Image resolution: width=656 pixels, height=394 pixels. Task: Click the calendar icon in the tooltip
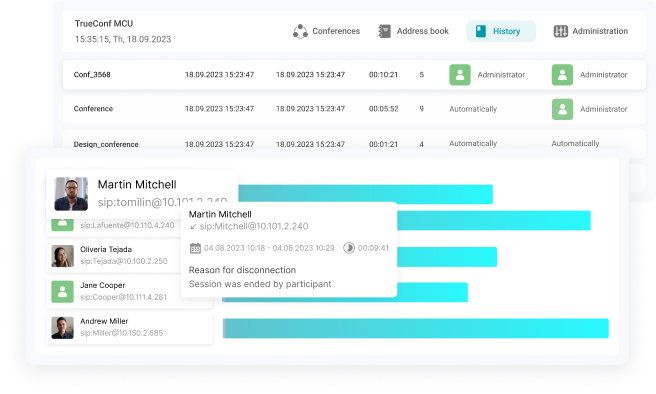coord(195,248)
